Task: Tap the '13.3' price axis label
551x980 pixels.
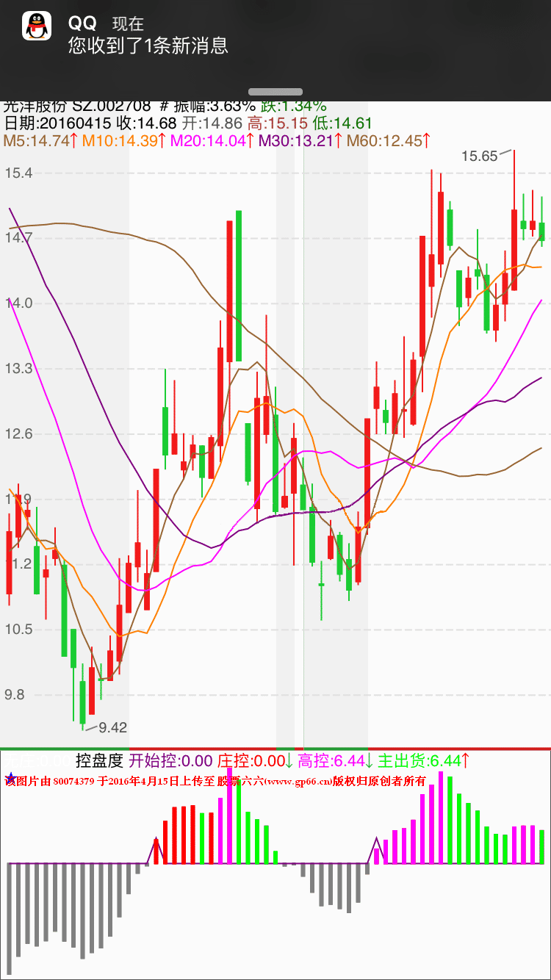Action: pos(18,368)
